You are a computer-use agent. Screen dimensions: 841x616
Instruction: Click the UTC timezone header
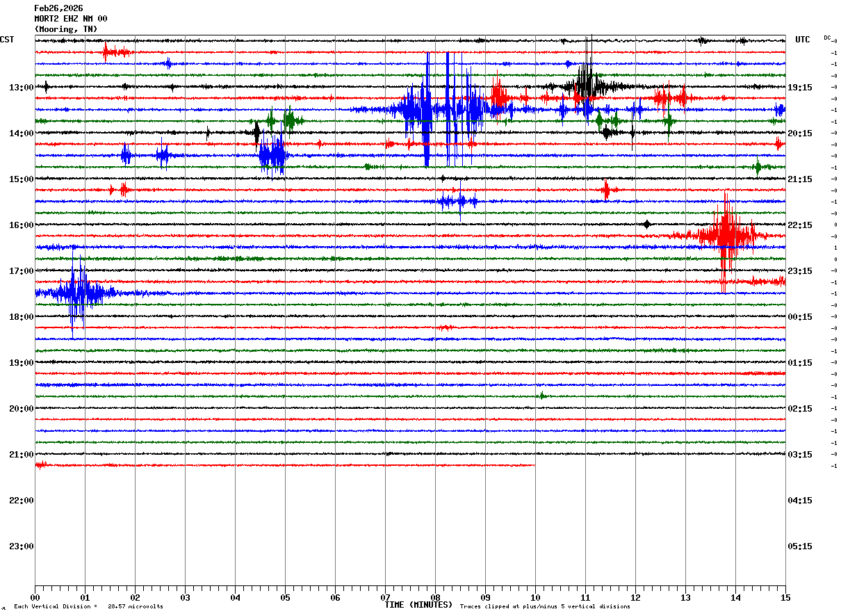pos(802,40)
